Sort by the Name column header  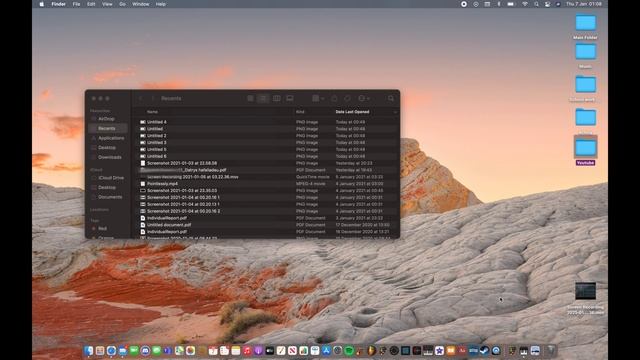tap(152, 112)
